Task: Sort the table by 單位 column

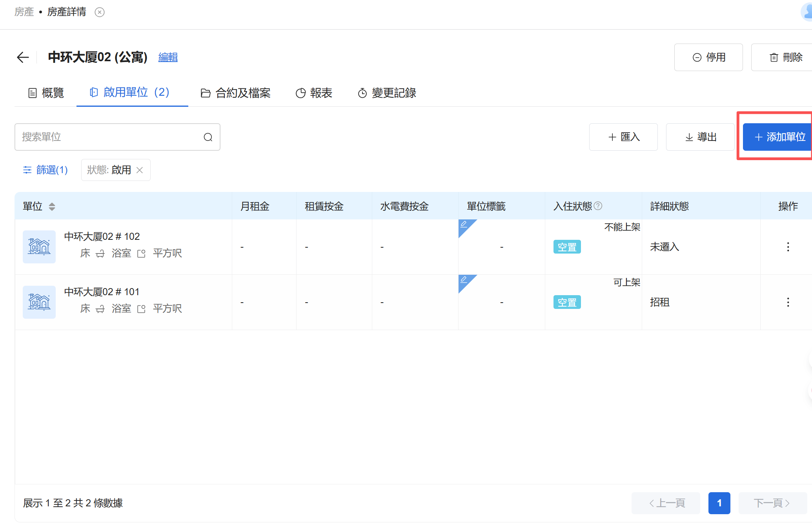Action: point(52,206)
